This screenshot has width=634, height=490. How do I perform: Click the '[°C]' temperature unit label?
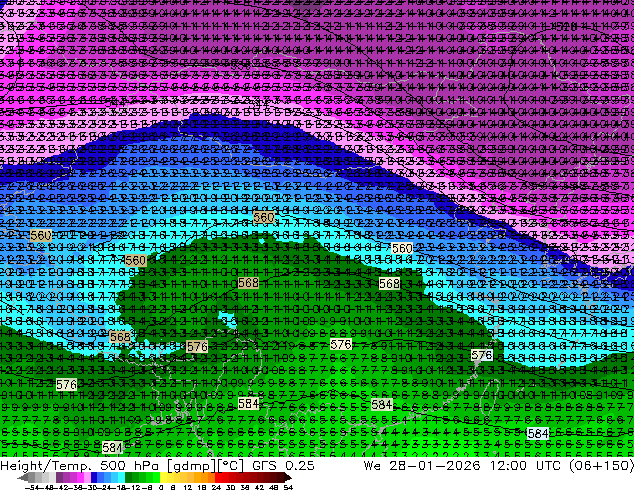pos(231,466)
